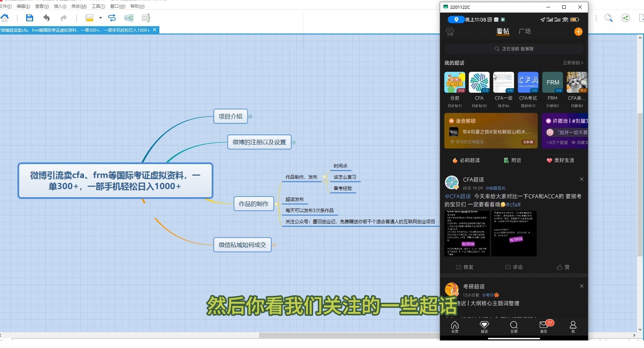Click the Save icon in toolbar
This screenshot has width=644, height=348.
(30, 18)
